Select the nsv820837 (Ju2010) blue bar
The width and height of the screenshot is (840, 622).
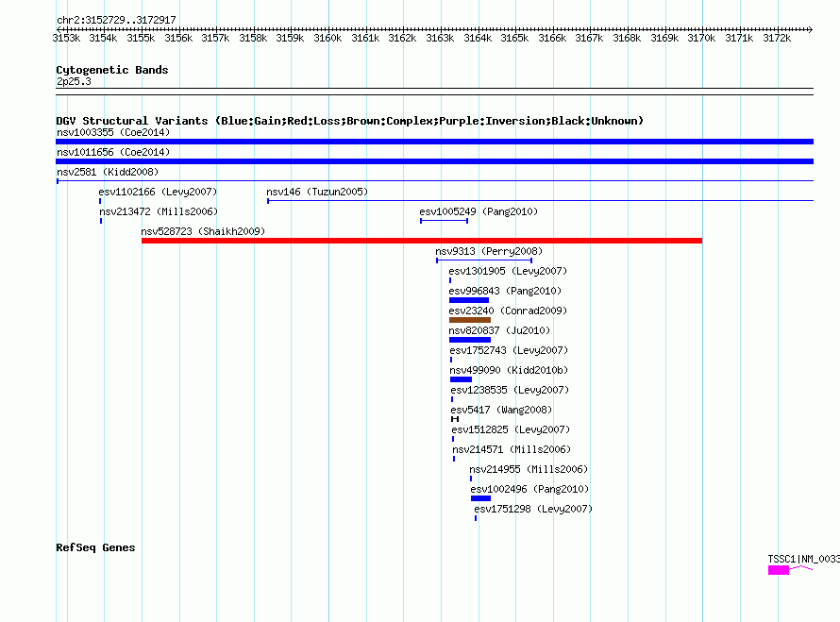469,340
